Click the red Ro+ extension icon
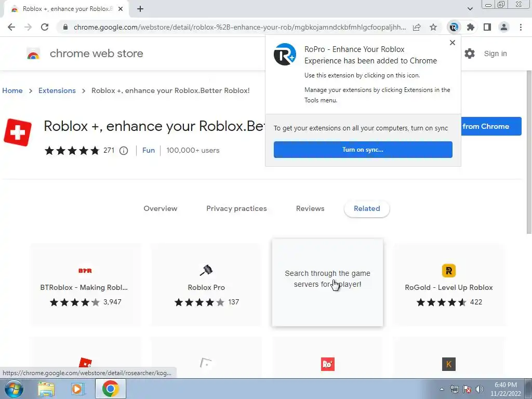532x399 pixels. pyautogui.click(x=328, y=364)
